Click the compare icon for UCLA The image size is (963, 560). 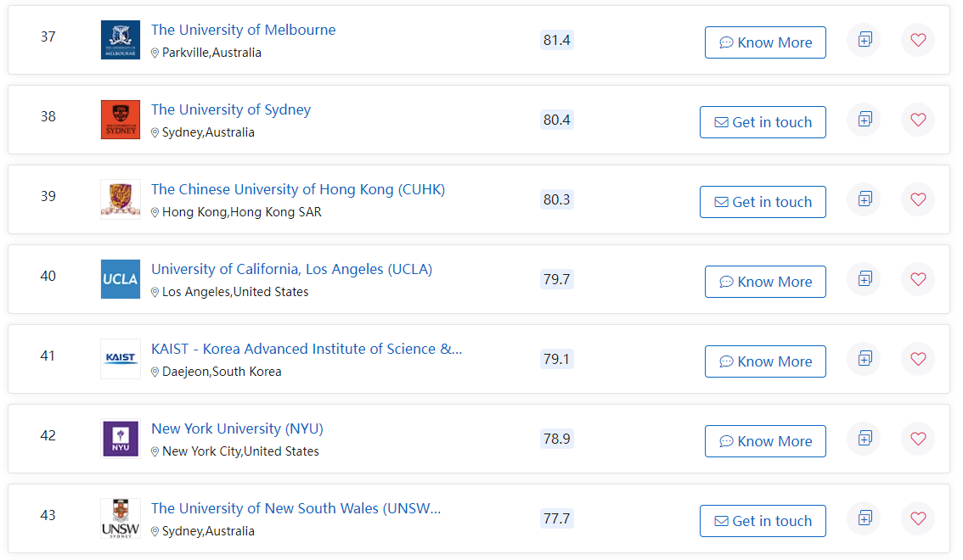click(x=864, y=279)
